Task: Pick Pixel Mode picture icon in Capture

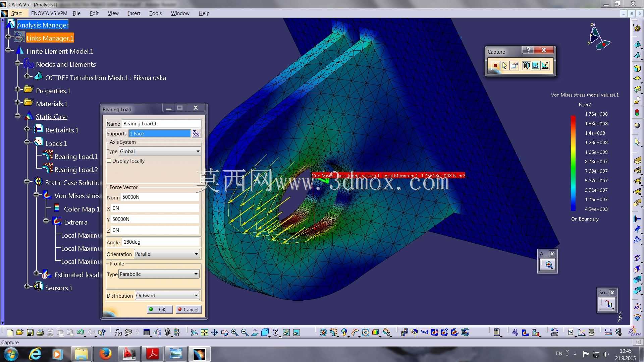Action: click(536, 65)
